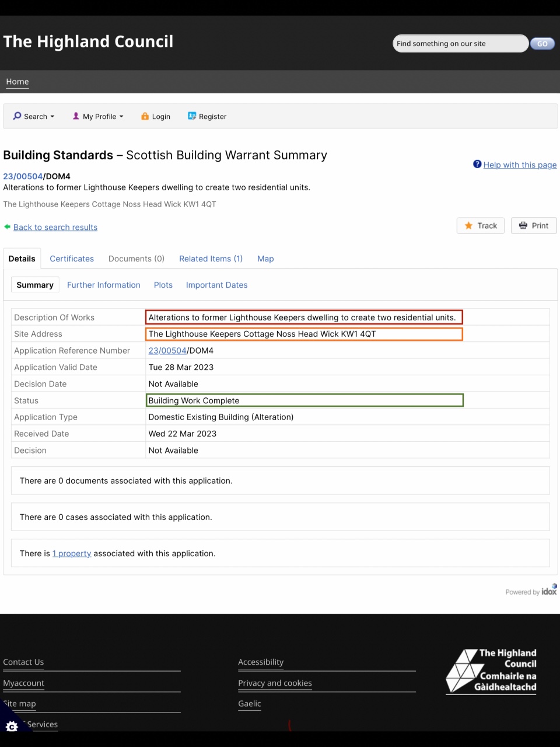Click the My Profile person icon
This screenshot has width=560, height=747.
click(76, 116)
